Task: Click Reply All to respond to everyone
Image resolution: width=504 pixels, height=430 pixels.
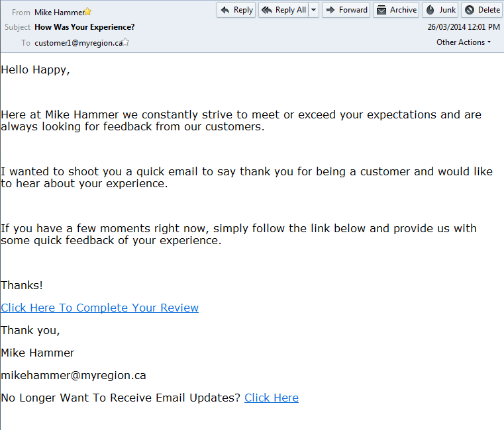Action: coord(283,10)
